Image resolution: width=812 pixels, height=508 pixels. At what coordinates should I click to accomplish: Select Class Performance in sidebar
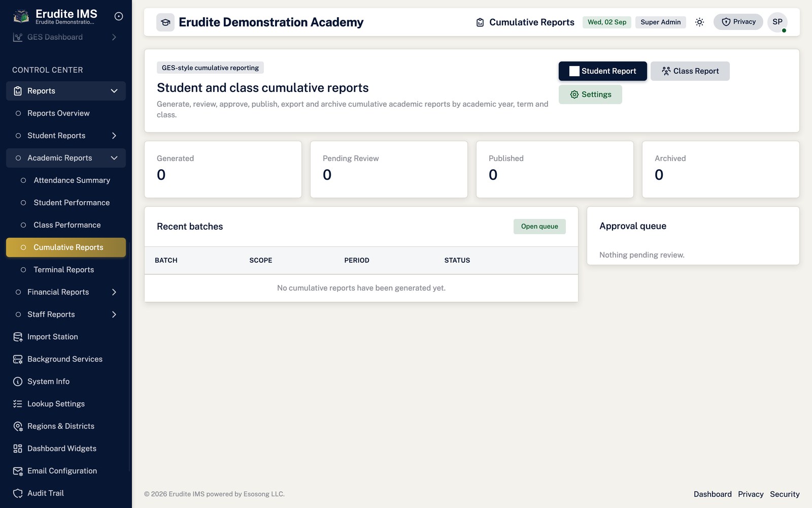click(66, 225)
